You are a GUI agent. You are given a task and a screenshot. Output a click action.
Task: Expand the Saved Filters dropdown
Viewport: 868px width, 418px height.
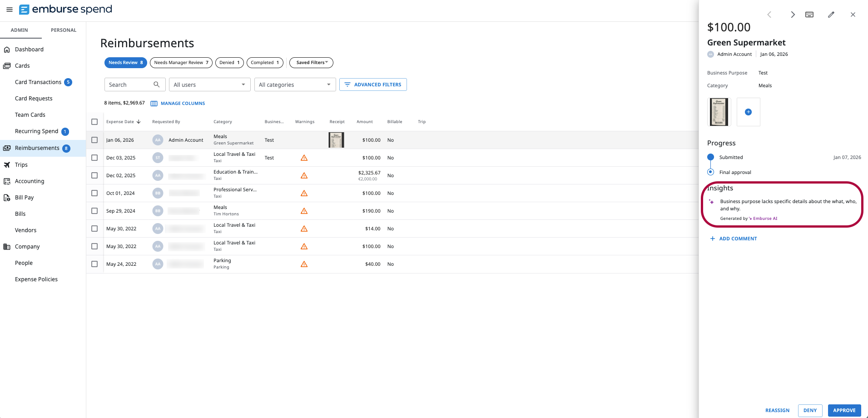tap(311, 63)
